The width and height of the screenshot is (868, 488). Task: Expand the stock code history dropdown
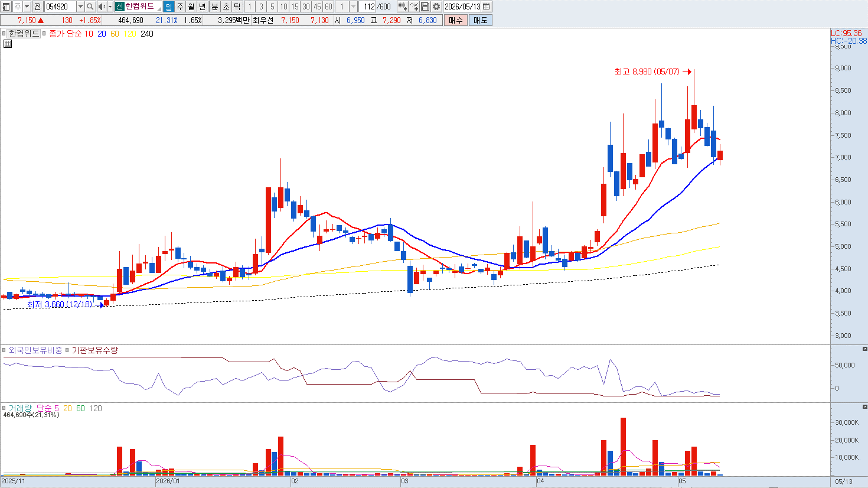(x=80, y=6)
